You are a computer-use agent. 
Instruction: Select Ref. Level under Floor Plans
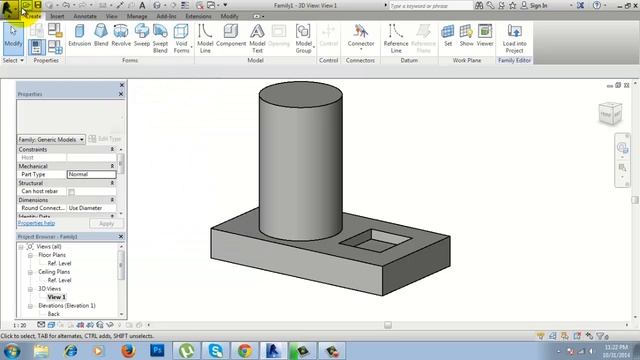(59, 264)
